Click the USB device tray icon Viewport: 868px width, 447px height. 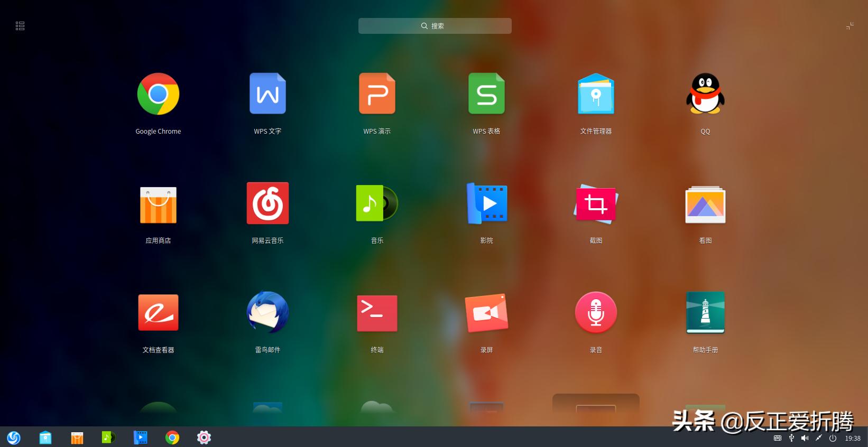791,438
